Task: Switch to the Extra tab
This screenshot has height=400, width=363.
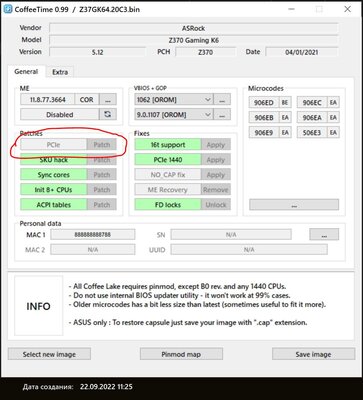Action: [x=60, y=72]
